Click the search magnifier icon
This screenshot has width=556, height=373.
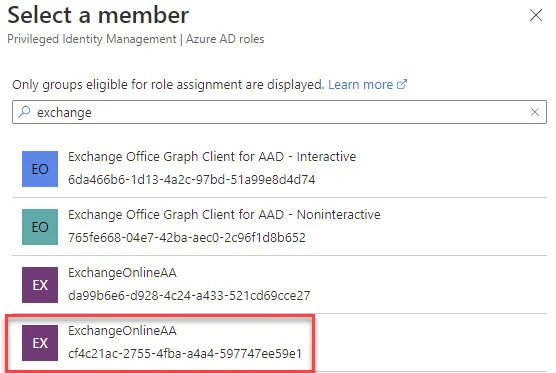click(24, 112)
